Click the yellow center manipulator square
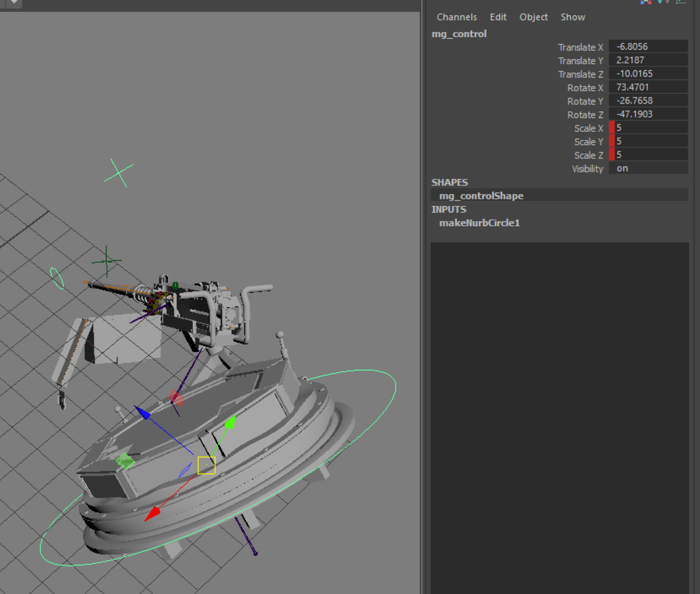This screenshot has width=700, height=594. 207,465
